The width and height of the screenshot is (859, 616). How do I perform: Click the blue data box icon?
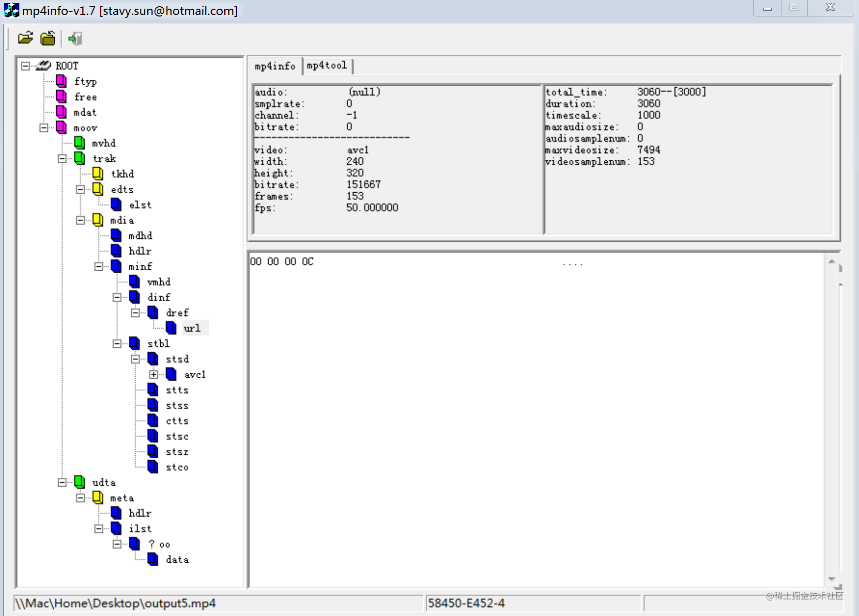153,560
